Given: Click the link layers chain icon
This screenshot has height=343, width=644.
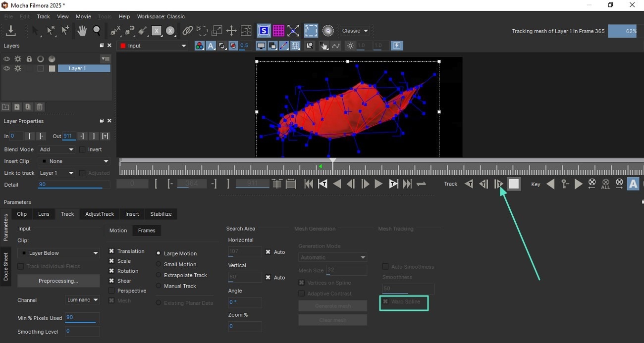Looking at the screenshot, I should coord(187,31).
